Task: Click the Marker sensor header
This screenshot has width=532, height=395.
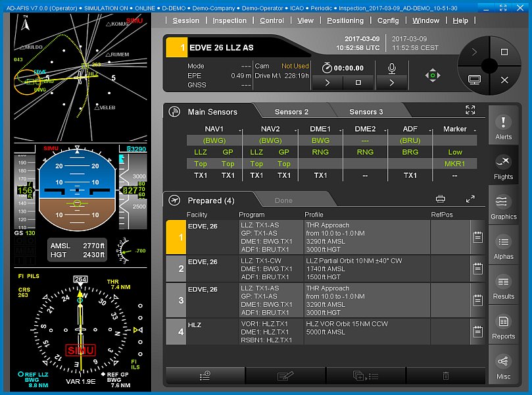Action: coord(454,129)
